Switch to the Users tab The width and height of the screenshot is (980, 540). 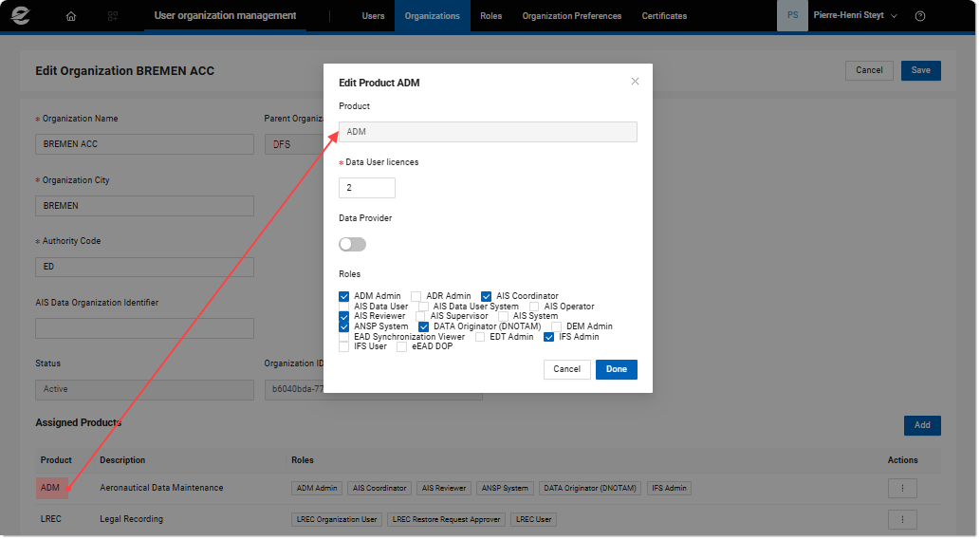373,16
